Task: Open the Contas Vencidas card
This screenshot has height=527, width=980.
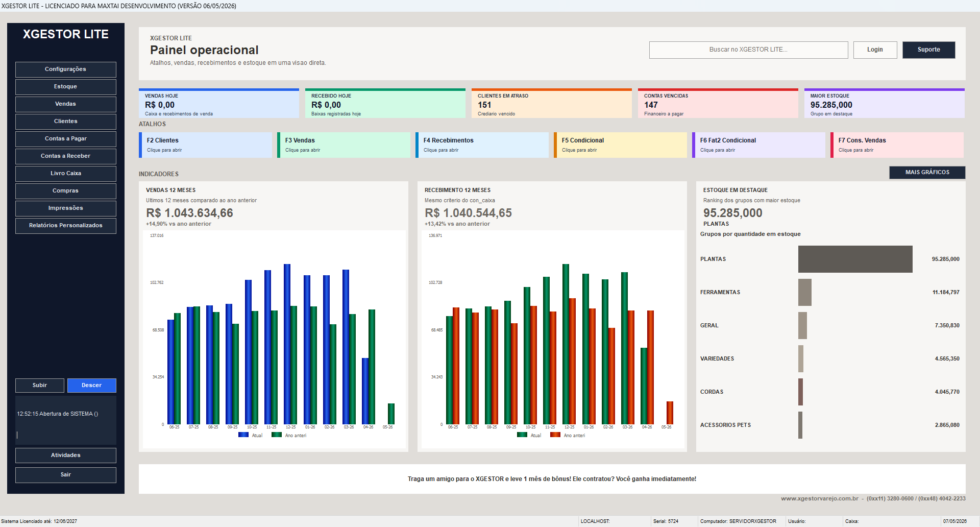Action: point(718,103)
